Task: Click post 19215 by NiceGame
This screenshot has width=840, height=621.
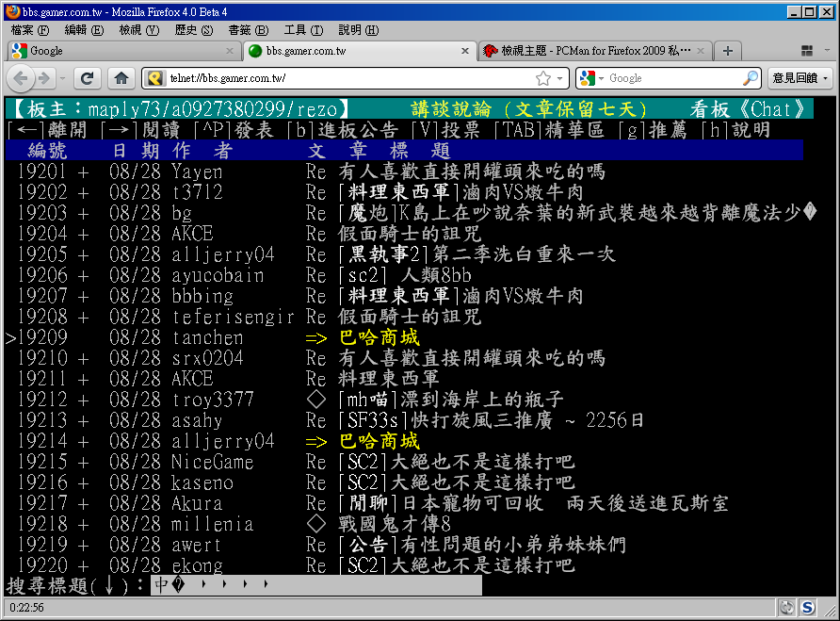Action: coord(296,462)
